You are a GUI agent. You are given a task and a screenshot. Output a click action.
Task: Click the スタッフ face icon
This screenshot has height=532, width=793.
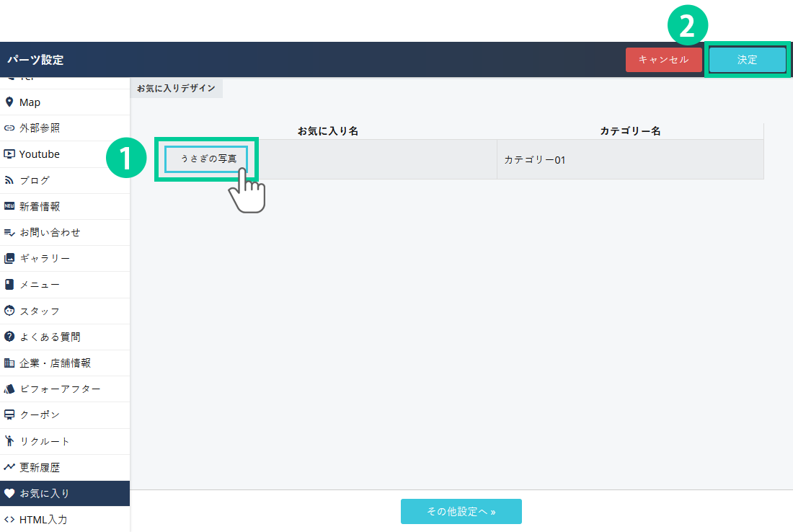click(x=9, y=311)
